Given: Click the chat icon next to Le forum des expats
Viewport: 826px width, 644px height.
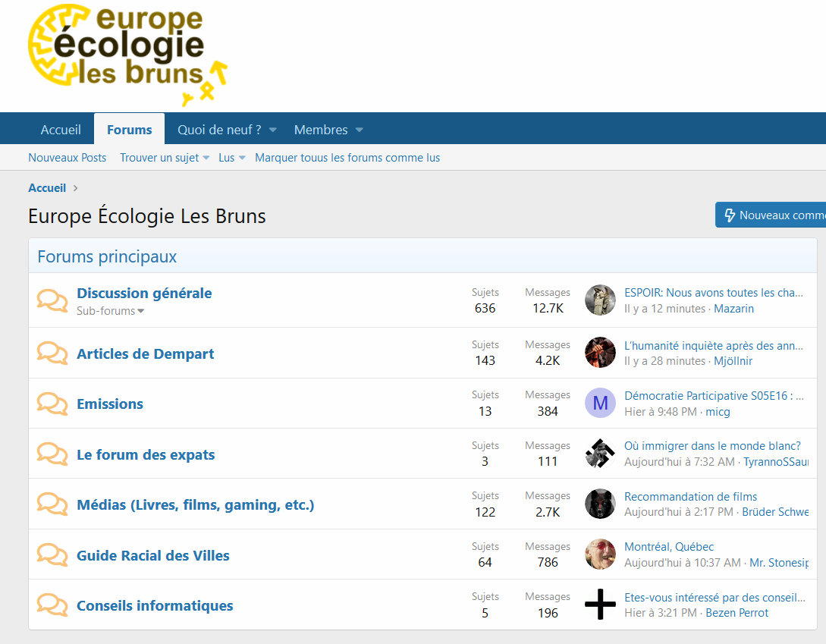Looking at the screenshot, I should [x=52, y=454].
